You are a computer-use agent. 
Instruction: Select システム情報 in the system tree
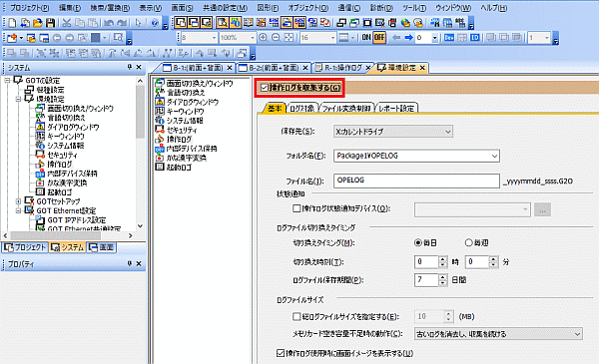[x=65, y=146]
